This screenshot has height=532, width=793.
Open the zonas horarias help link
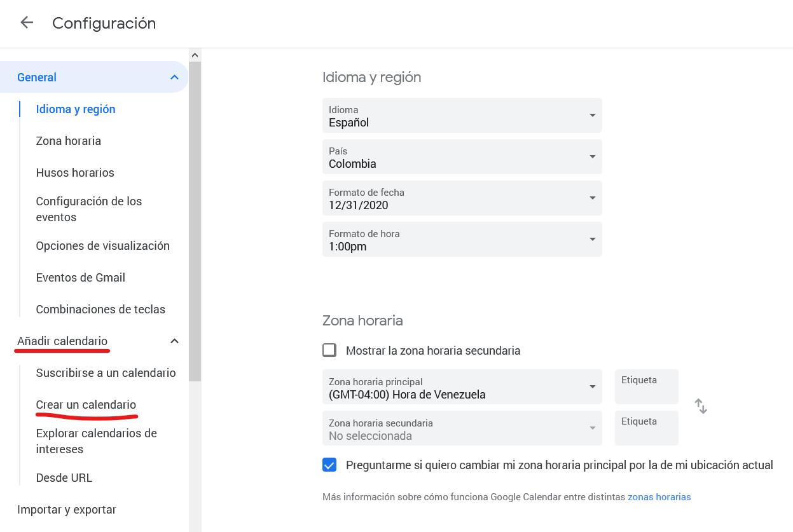(659, 497)
